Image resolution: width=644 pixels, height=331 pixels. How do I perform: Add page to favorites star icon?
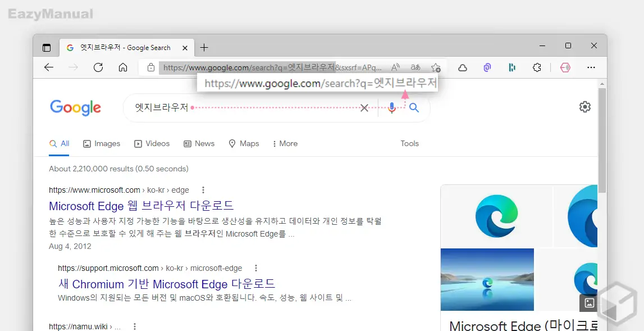tap(436, 67)
